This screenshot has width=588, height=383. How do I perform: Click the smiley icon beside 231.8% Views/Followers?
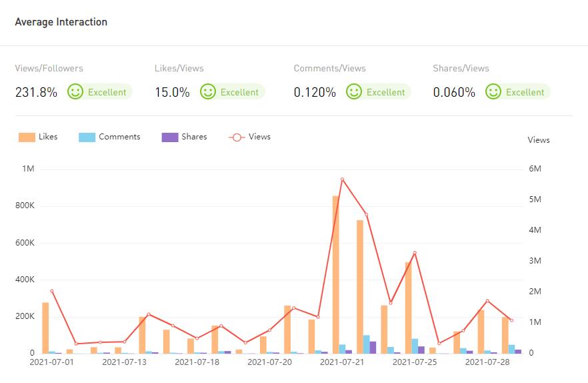75,91
